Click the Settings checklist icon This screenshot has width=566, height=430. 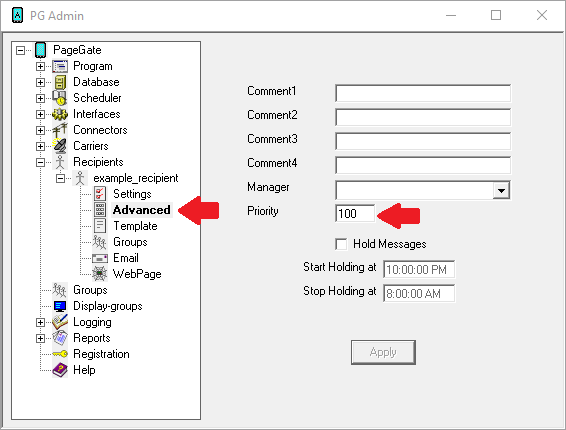pyautogui.click(x=100, y=194)
